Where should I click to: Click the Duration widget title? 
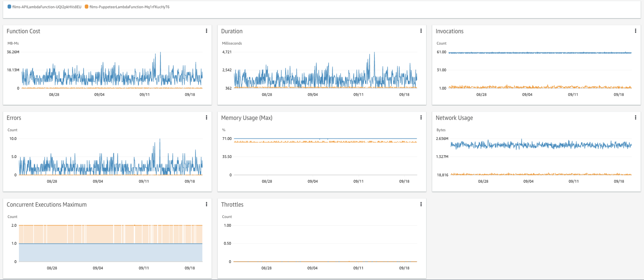pyautogui.click(x=232, y=31)
